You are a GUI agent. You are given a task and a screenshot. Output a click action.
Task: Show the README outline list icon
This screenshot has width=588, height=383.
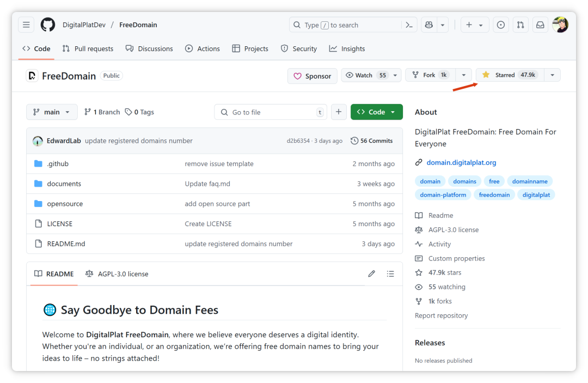click(390, 274)
